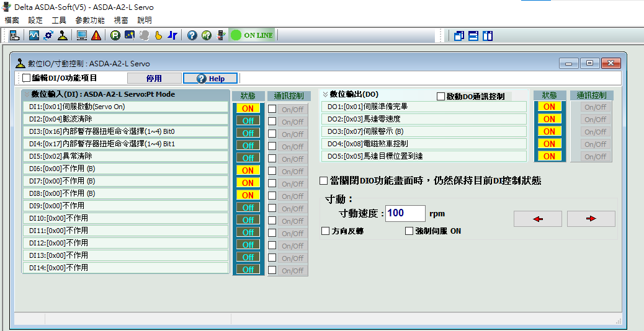Viewport: 644px width, 331px height.
Task: Enable the 編輯DI/O功能項目 checkbox
Action: pos(26,78)
